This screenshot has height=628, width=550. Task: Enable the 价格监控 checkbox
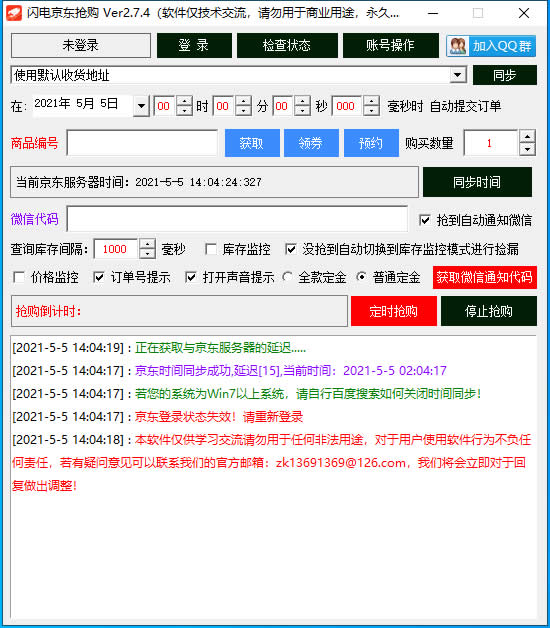[18, 277]
